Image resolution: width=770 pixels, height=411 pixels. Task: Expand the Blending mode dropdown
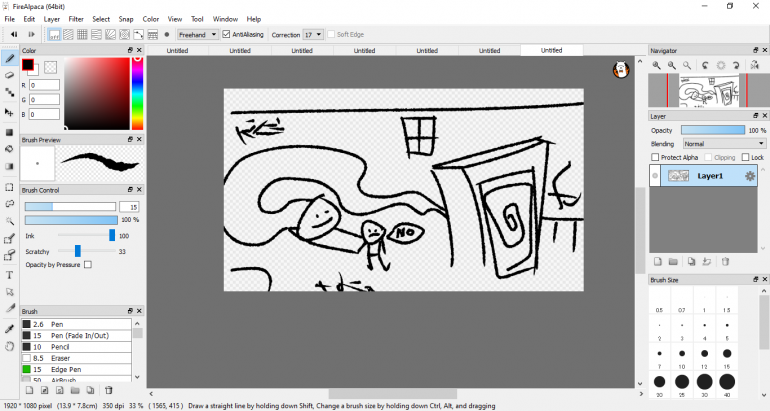point(722,144)
